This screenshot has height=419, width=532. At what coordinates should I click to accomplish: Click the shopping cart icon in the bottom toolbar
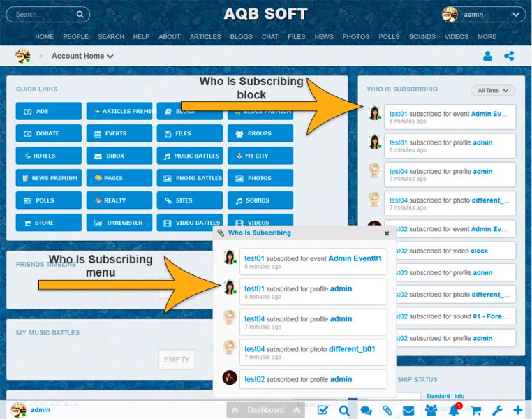[475, 411]
